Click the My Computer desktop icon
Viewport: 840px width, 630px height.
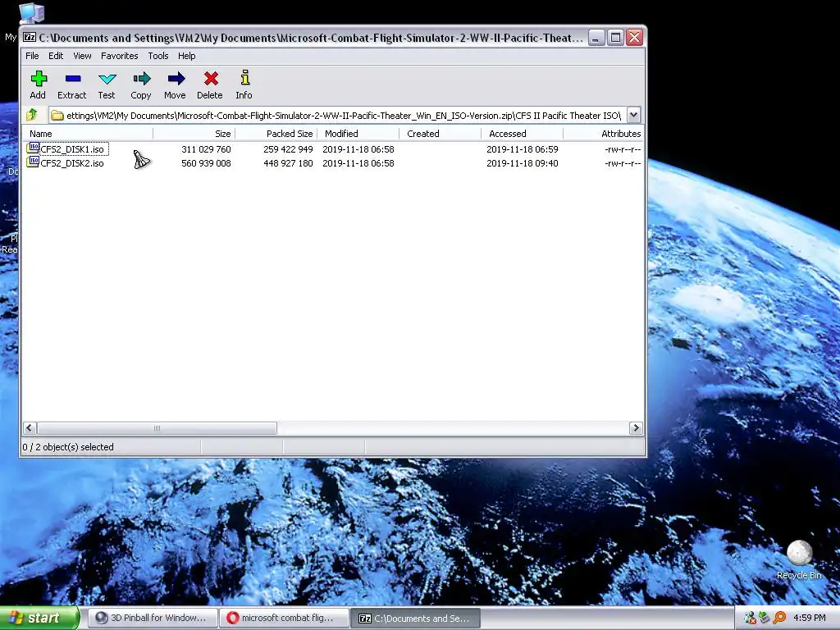click(x=31, y=13)
